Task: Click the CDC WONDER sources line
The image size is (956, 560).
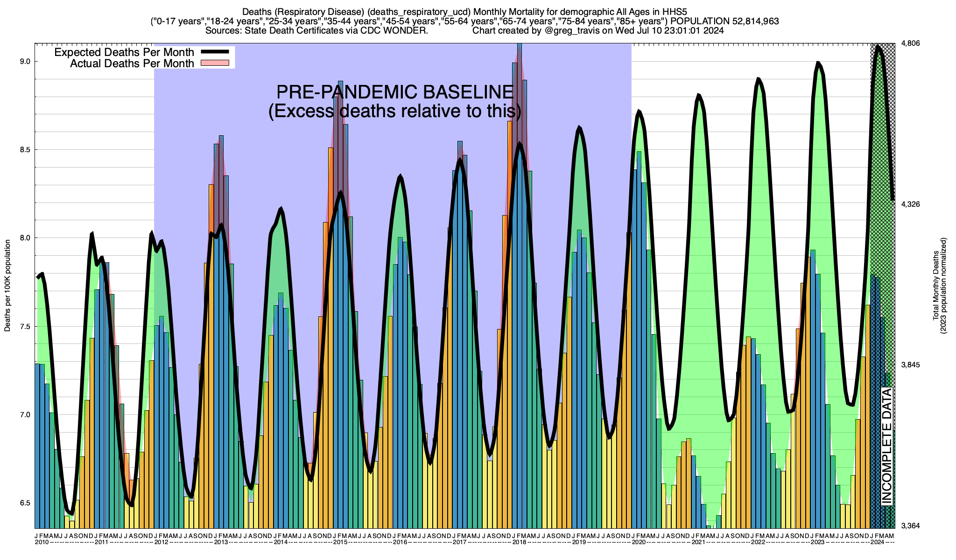Action: pos(316,31)
